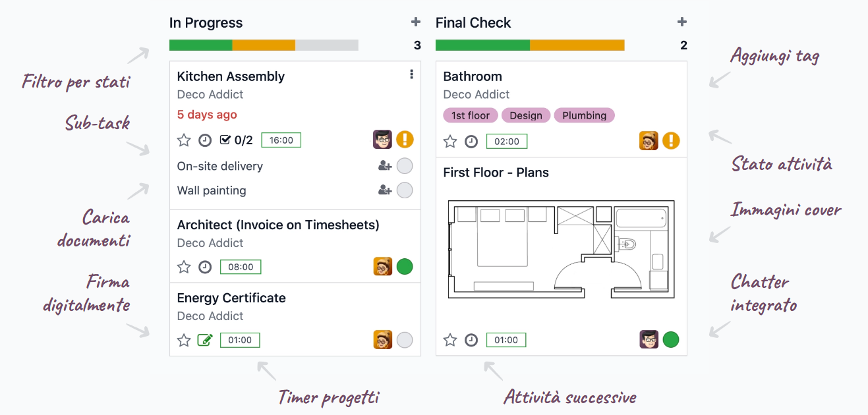Toggle state circle of On-site delivery
The width and height of the screenshot is (868, 415).
click(405, 166)
